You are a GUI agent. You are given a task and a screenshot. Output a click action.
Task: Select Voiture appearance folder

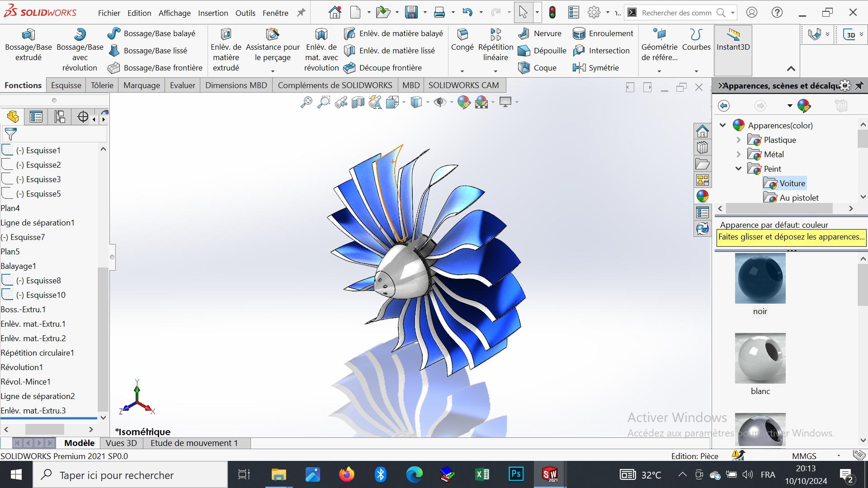pos(784,183)
